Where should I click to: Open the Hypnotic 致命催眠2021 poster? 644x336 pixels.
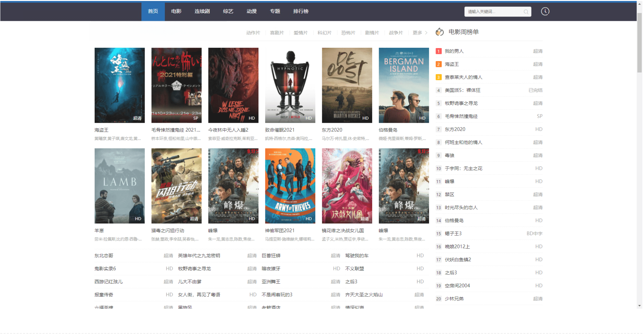click(290, 85)
